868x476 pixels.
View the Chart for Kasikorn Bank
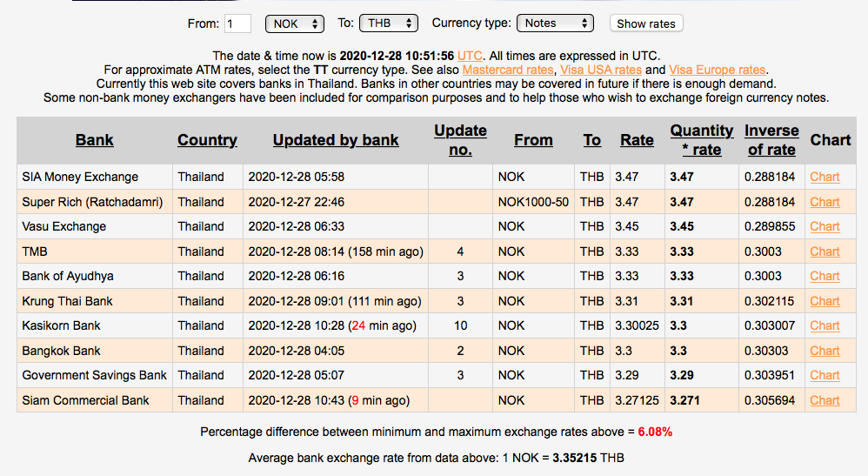(x=825, y=325)
